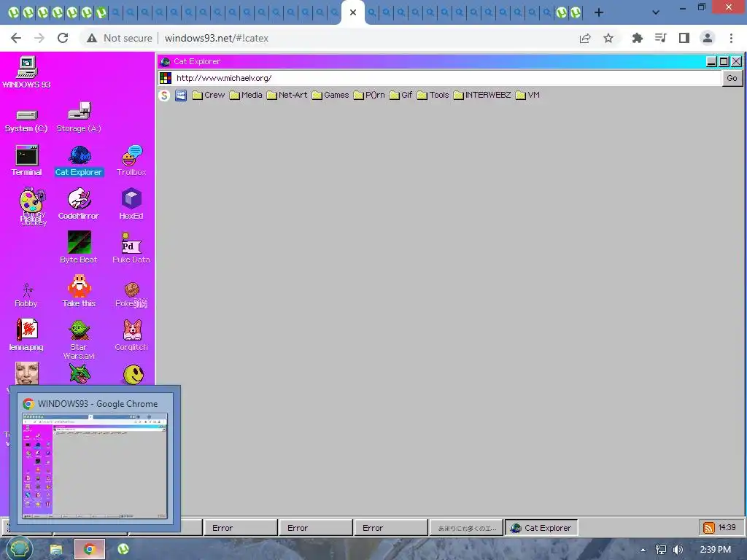The width and height of the screenshot is (747, 560).
Task: Share this page via Chrome share icon
Action: (585, 38)
